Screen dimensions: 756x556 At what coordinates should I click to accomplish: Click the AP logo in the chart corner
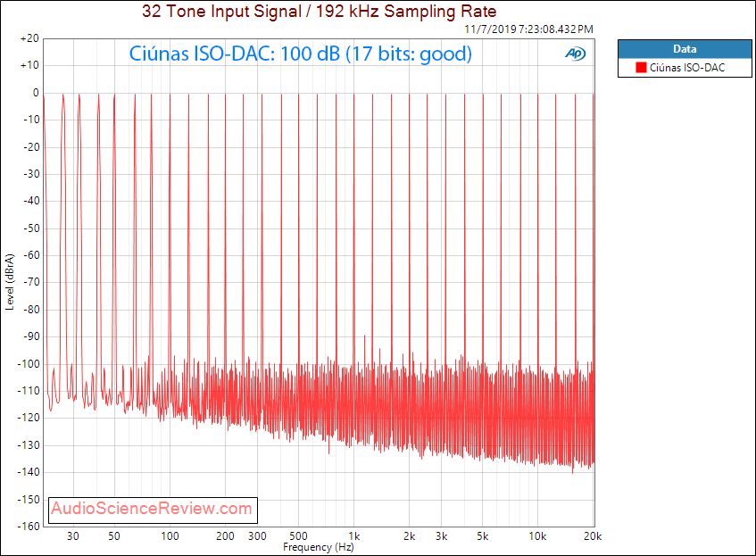[575, 54]
